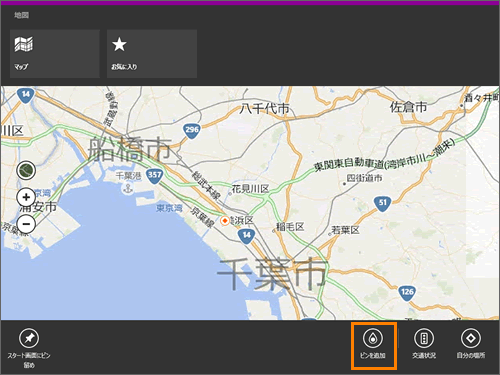The height and width of the screenshot is (375, 500).
Task: Show traffic with 交通状況 button
Action: coord(424,343)
